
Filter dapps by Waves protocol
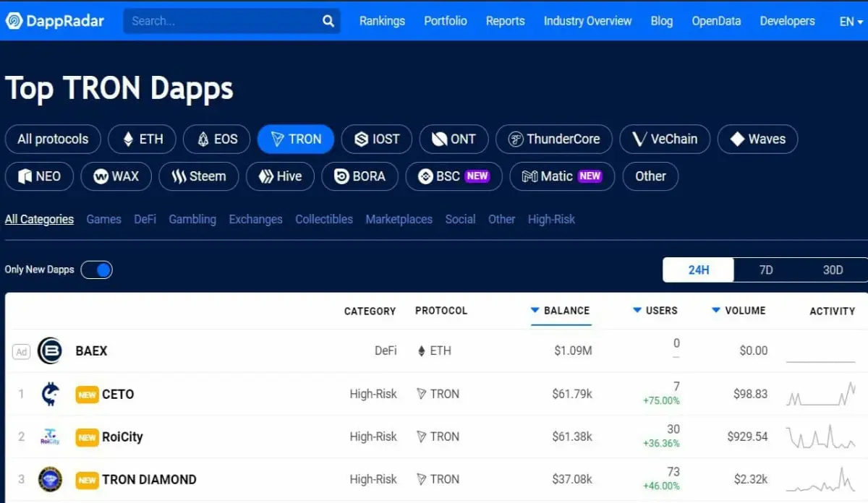tap(757, 139)
